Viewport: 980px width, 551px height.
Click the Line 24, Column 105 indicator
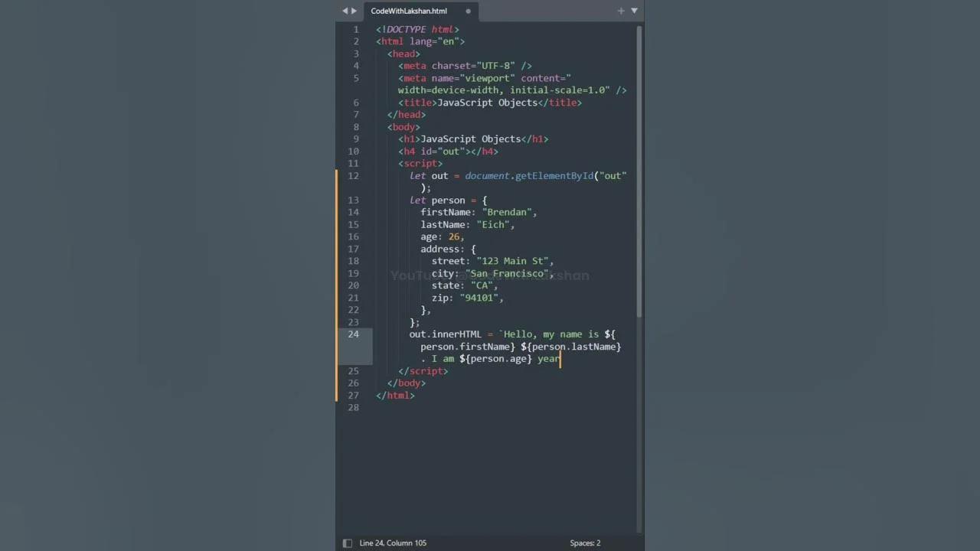click(393, 543)
